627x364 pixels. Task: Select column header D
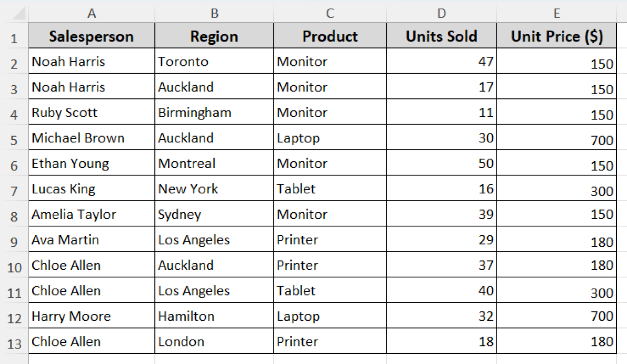pyautogui.click(x=441, y=13)
